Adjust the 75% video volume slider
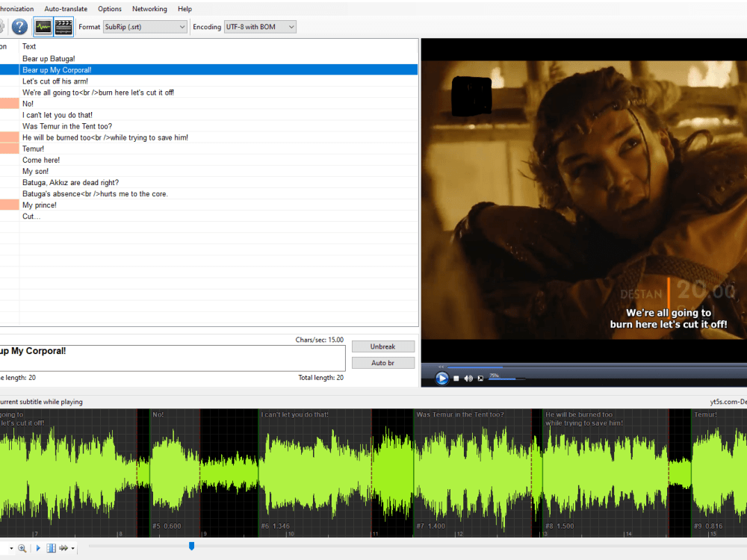 click(506, 379)
